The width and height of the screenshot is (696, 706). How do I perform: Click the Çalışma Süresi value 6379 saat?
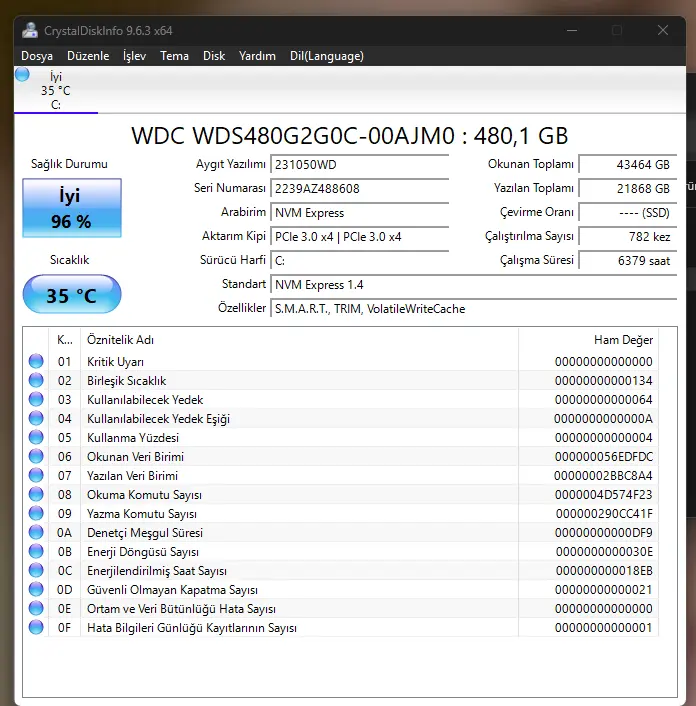click(x=628, y=260)
